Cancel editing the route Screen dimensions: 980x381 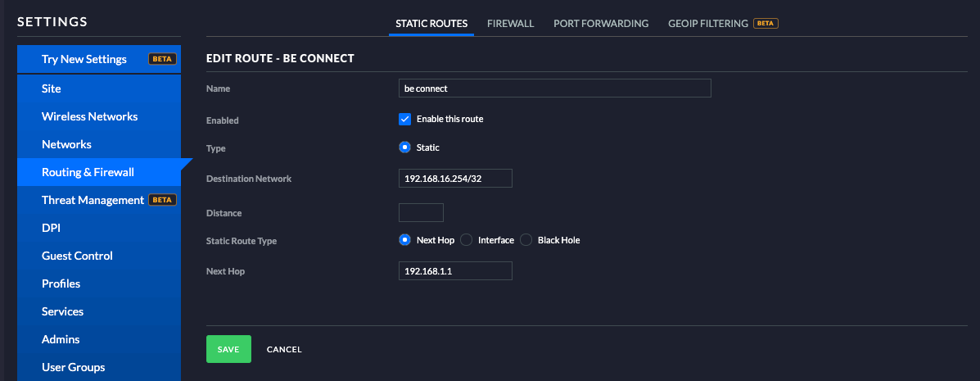tap(284, 349)
